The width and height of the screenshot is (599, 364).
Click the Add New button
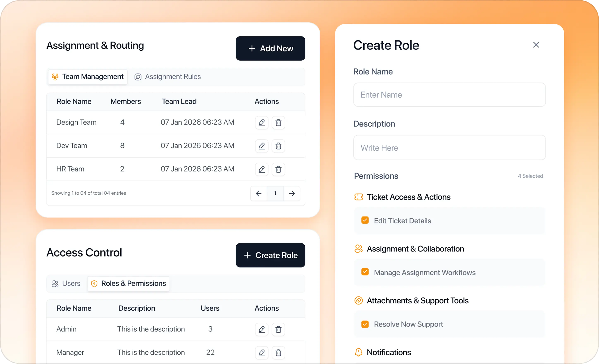tap(270, 48)
